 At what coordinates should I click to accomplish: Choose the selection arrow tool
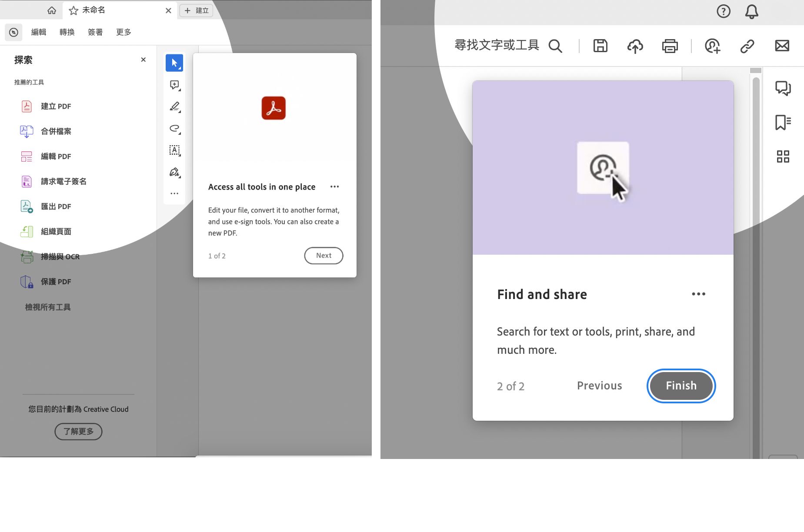click(x=174, y=63)
